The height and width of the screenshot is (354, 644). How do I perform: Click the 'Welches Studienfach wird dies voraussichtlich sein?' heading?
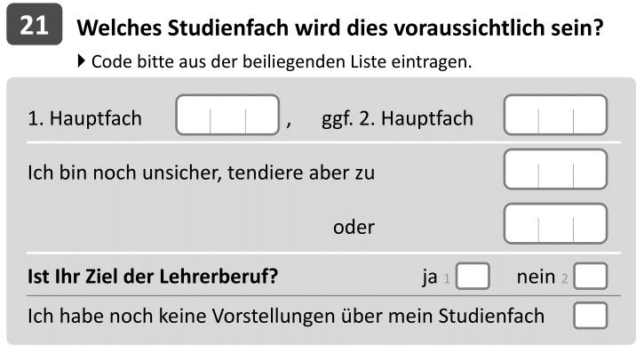[340, 28]
